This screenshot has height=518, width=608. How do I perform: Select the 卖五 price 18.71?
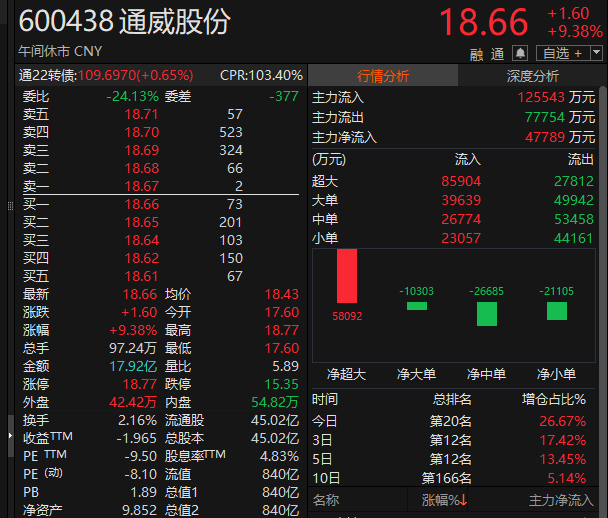tap(142, 114)
